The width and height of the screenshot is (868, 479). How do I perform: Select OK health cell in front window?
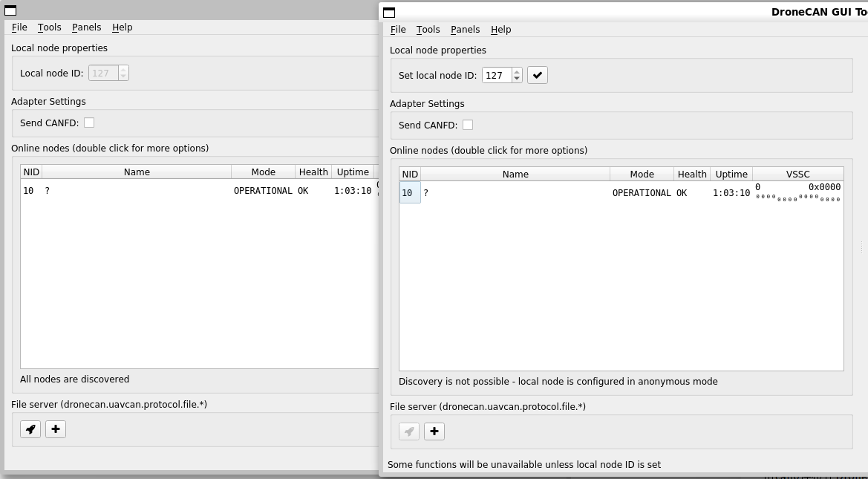point(692,192)
